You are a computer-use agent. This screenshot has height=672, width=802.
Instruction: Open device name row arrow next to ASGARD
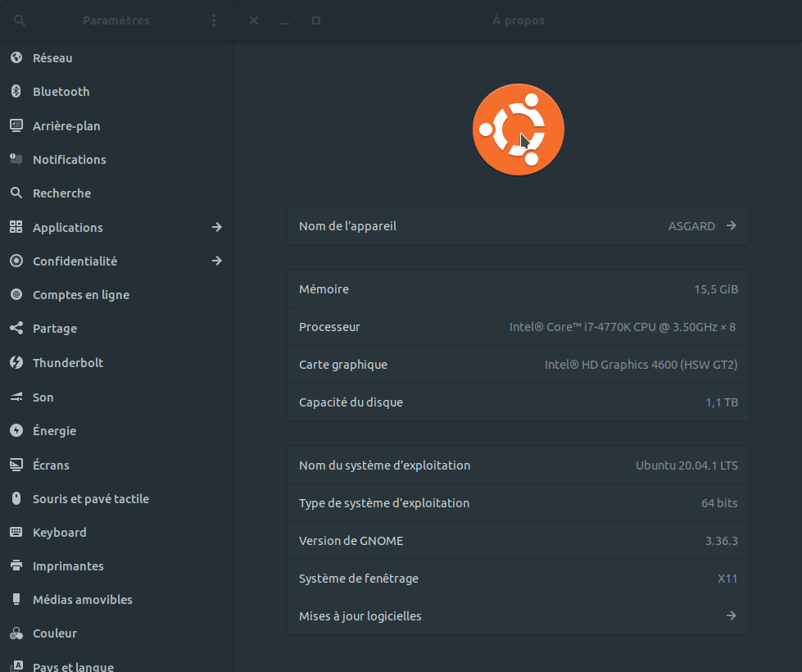click(x=731, y=226)
